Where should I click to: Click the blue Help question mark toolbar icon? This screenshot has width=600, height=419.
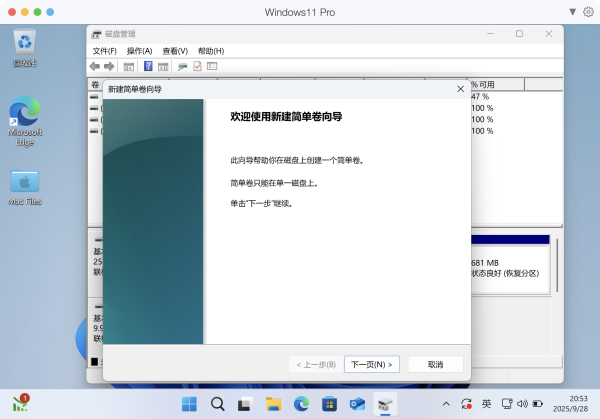pyautogui.click(x=148, y=67)
